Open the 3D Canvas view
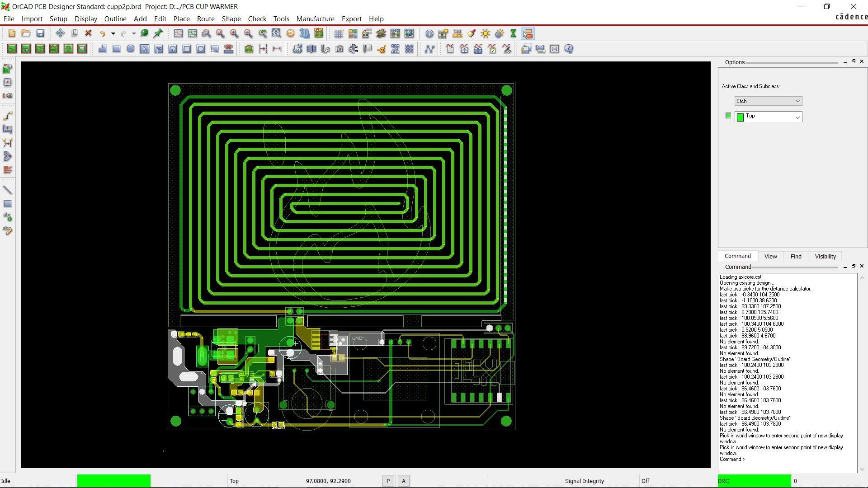Image resolution: width=868 pixels, height=488 pixels. [304, 33]
